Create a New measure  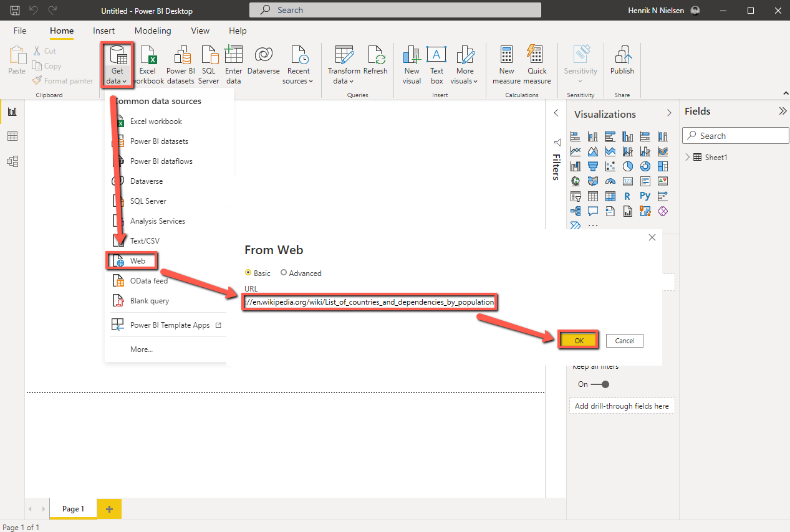(507, 65)
